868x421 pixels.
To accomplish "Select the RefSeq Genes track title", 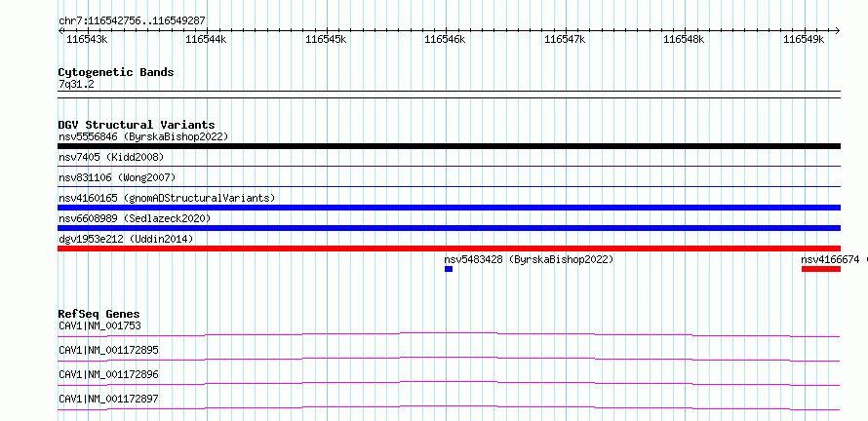I will (x=99, y=314).
